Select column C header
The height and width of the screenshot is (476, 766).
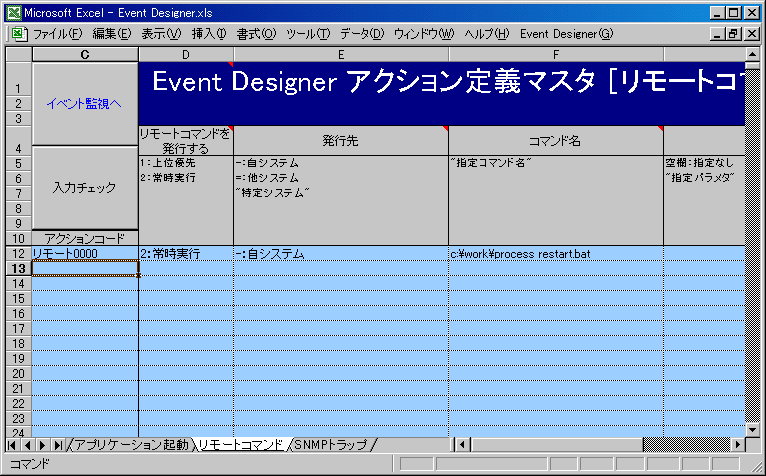(85, 55)
